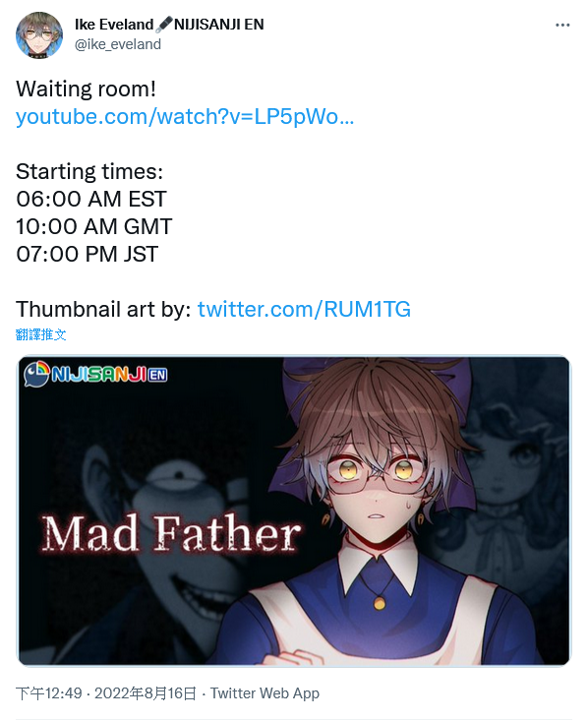The width and height of the screenshot is (588, 720).
Task: Click the NIJISANJI EN logo in thumbnail
Action: tap(95, 374)
